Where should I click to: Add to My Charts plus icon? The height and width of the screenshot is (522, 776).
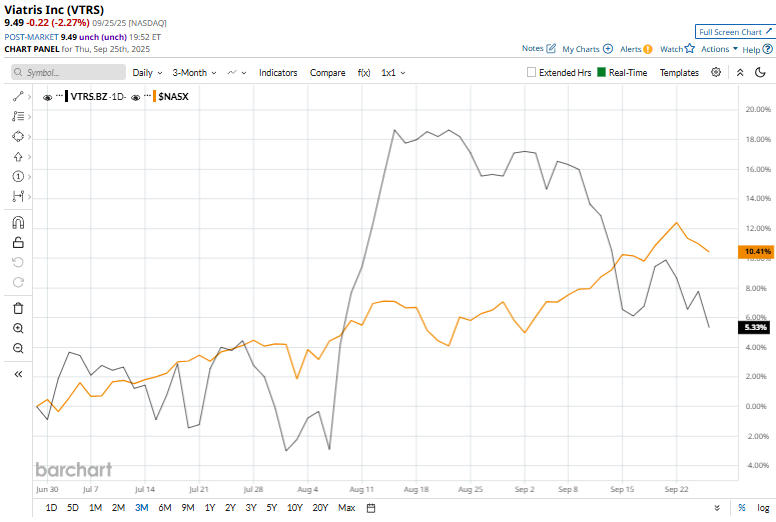click(x=608, y=48)
